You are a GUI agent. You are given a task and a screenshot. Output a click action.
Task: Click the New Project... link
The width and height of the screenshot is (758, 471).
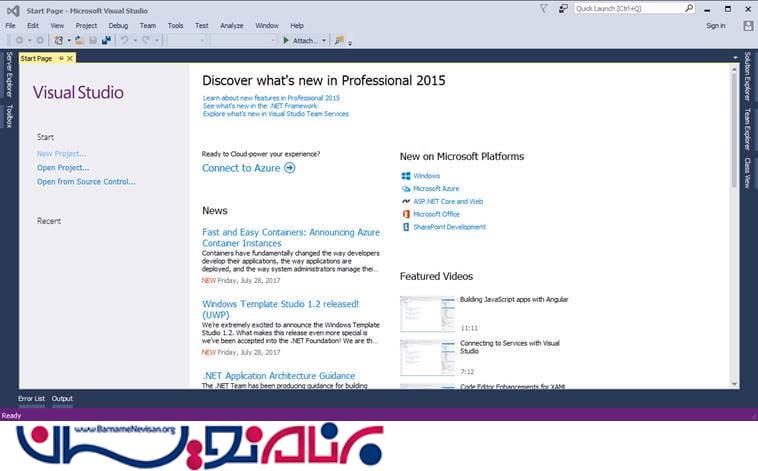point(61,154)
